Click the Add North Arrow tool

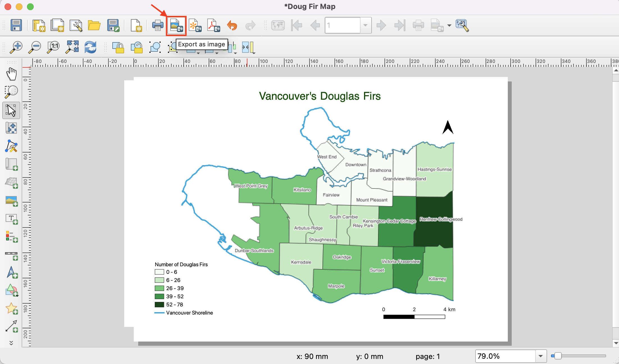point(12,272)
